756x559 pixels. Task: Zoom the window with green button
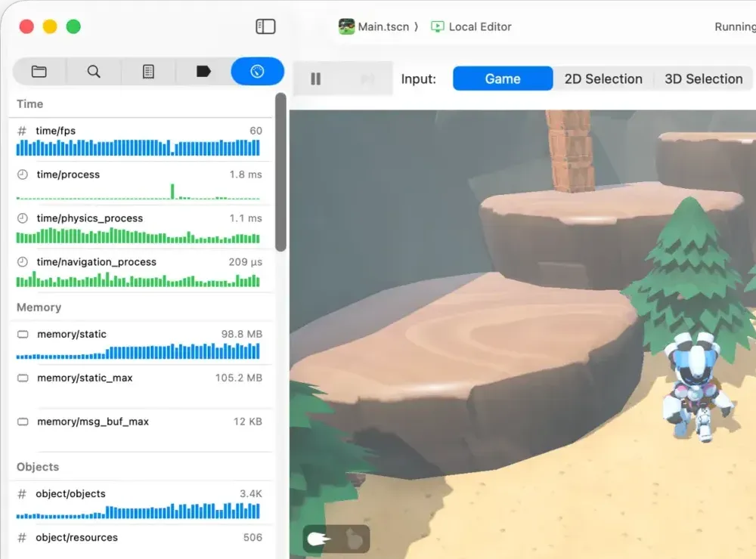pyautogui.click(x=73, y=26)
